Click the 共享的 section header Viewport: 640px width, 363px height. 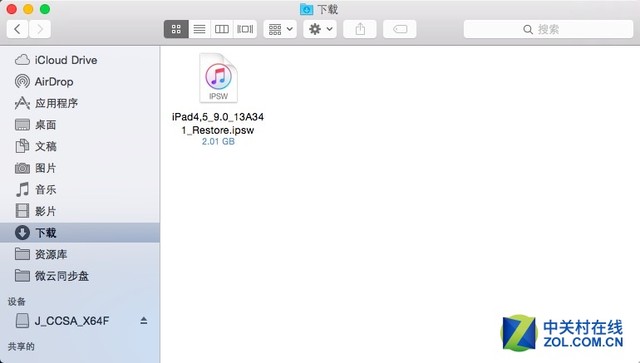tap(21, 347)
